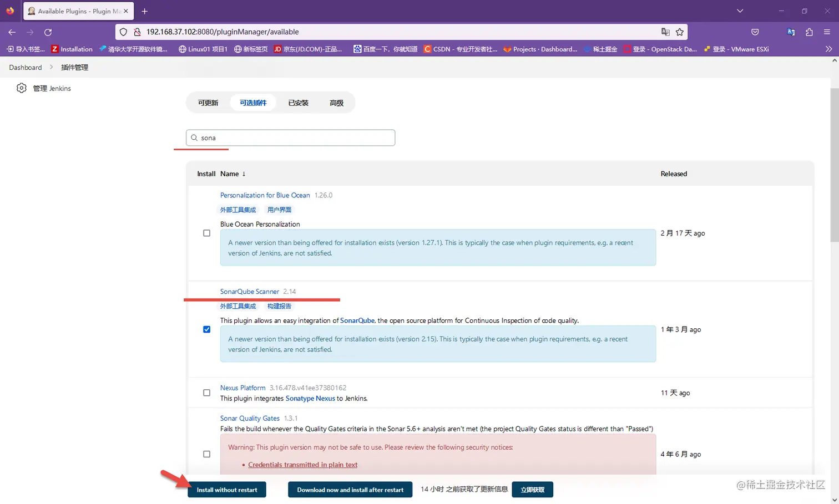The image size is (839, 504).
Task: Open the CSDN bookmark
Action: 461,49
